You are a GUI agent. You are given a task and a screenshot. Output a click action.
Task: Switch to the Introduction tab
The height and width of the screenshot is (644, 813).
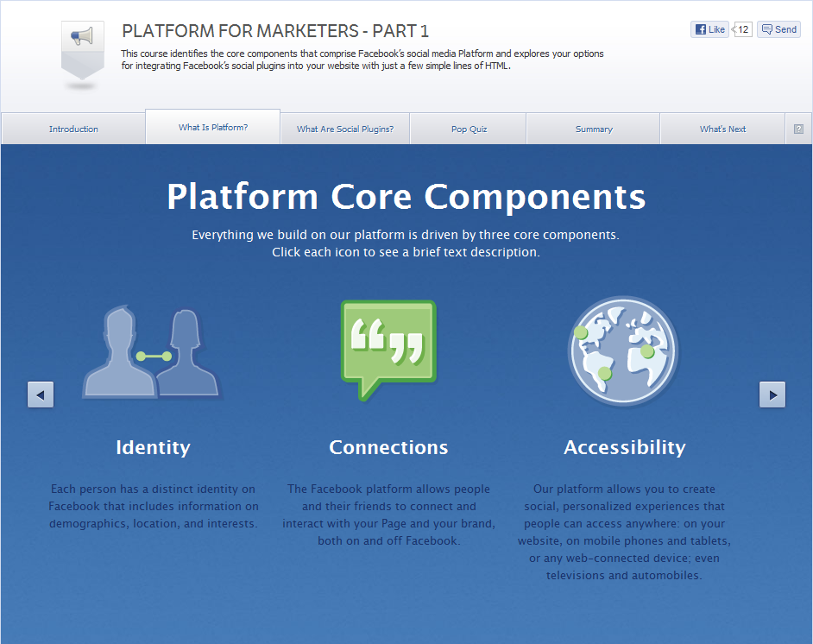(73, 129)
